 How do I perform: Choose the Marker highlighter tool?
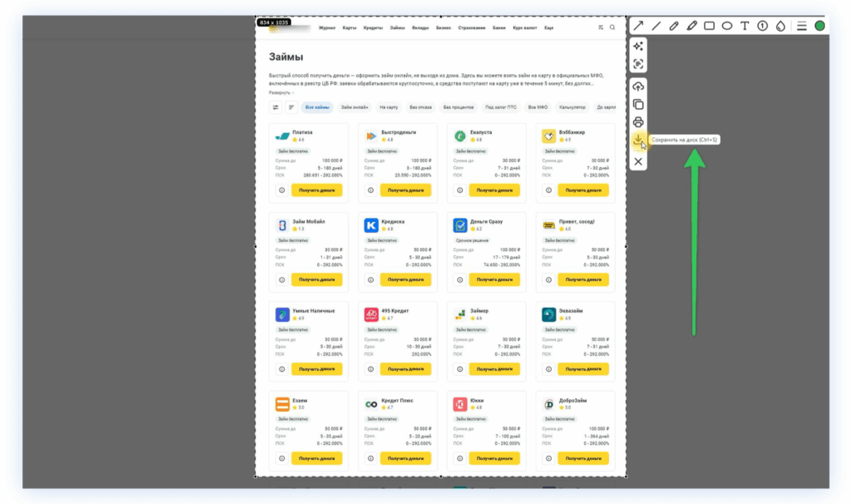click(691, 26)
